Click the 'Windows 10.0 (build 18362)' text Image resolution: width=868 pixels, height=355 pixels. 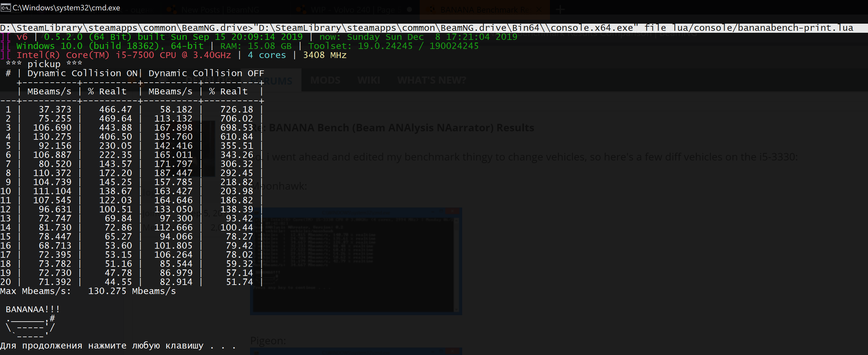(87, 46)
